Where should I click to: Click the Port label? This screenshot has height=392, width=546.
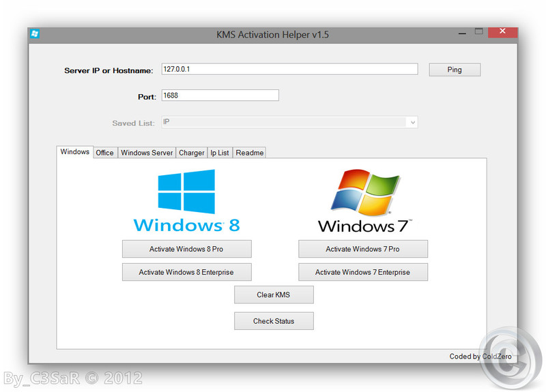(147, 97)
